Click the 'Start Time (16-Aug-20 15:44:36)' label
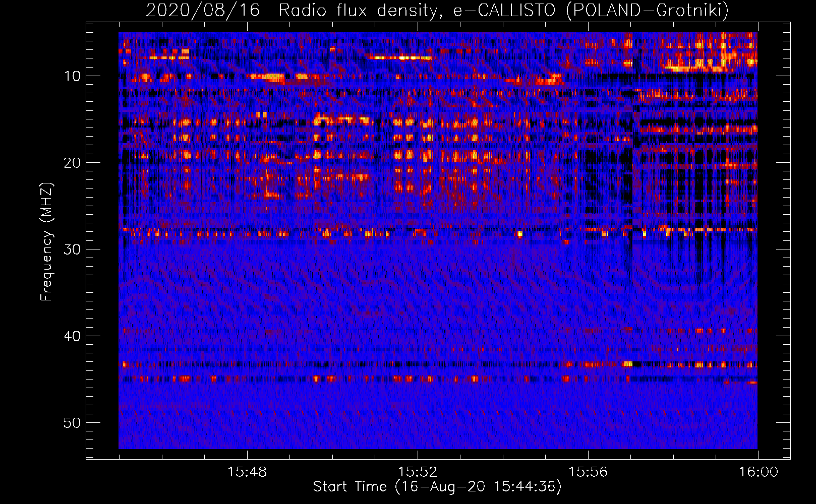The image size is (816, 504). tap(437, 487)
